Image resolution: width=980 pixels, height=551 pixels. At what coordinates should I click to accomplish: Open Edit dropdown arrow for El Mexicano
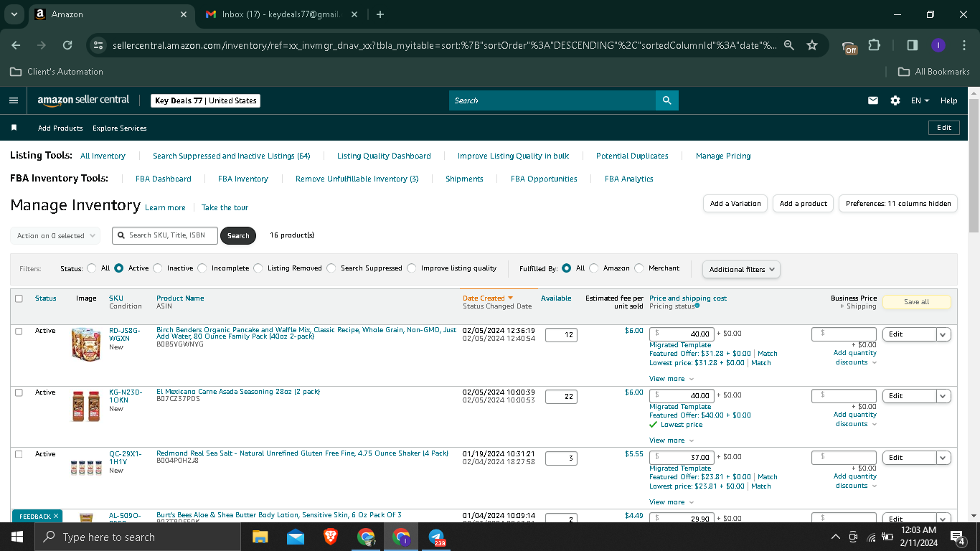point(943,396)
